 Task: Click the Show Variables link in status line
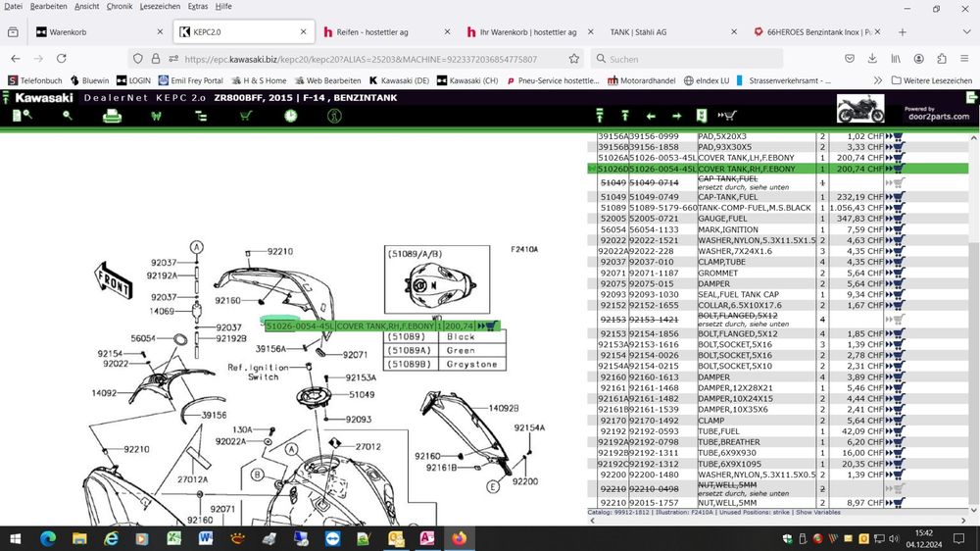(818, 512)
